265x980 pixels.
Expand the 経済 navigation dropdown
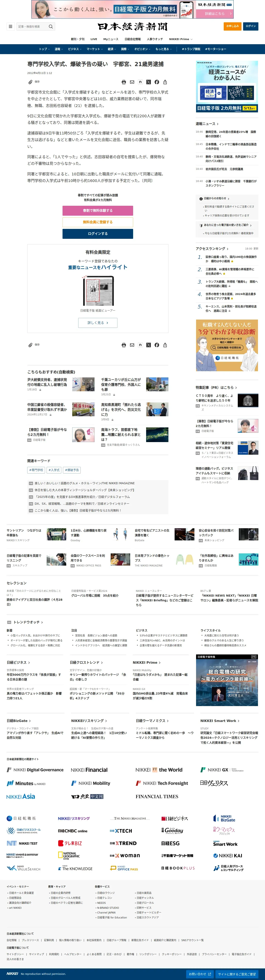coord(112,49)
